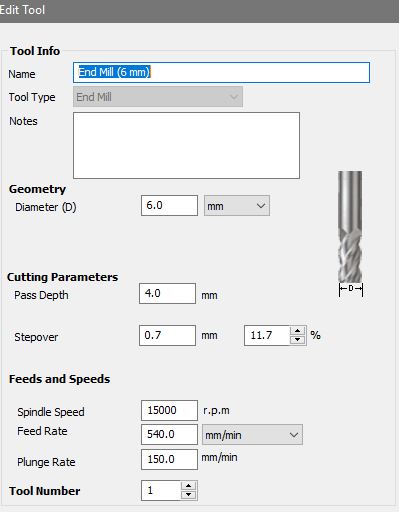Click the tool Name text field
The height and width of the screenshot is (512, 399).
(x=221, y=72)
